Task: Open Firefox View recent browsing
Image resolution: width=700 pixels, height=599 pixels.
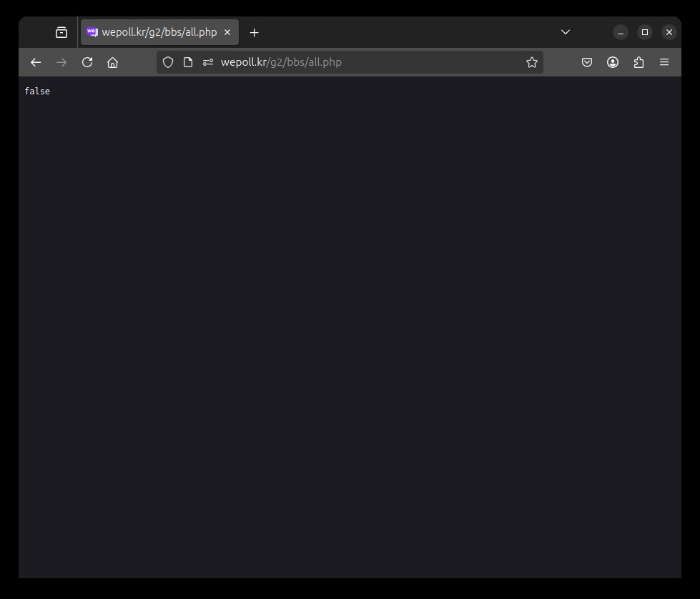Action: [x=61, y=32]
